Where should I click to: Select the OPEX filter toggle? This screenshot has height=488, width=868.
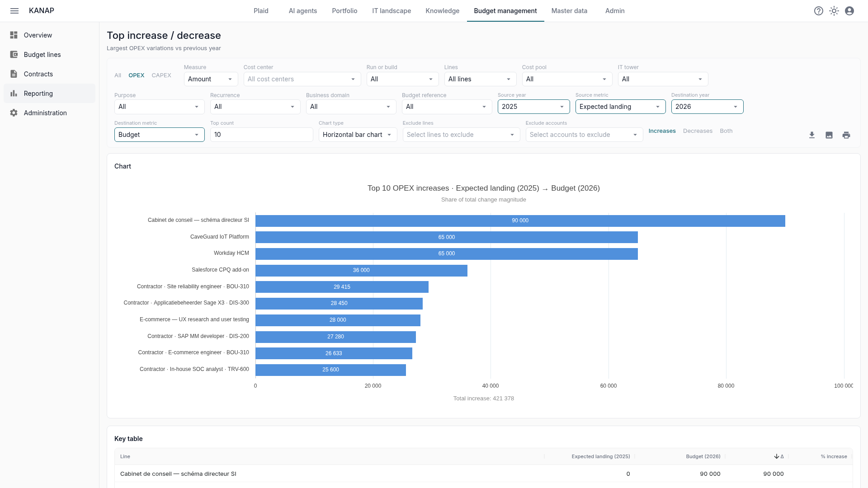[136, 75]
